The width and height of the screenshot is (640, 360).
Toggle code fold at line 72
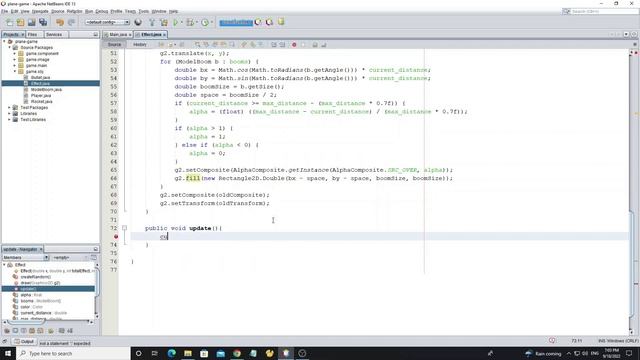pyautogui.click(x=124, y=228)
